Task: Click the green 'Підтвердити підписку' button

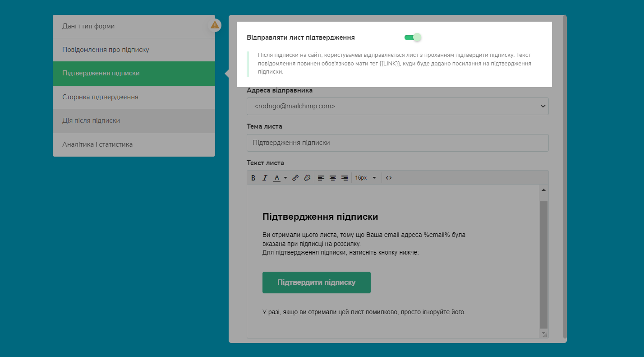Action: [x=316, y=283]
